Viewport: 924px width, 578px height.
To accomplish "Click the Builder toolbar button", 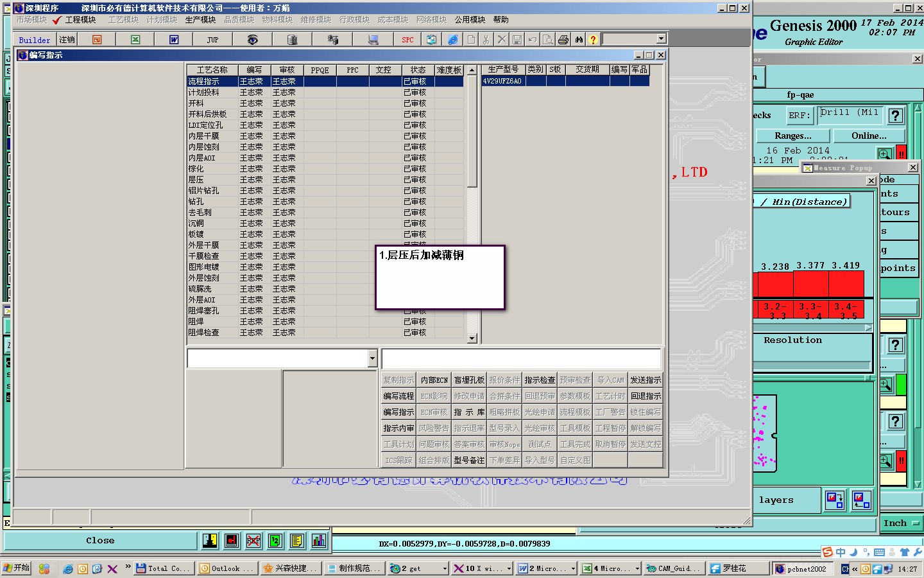I will pos(35,40).
